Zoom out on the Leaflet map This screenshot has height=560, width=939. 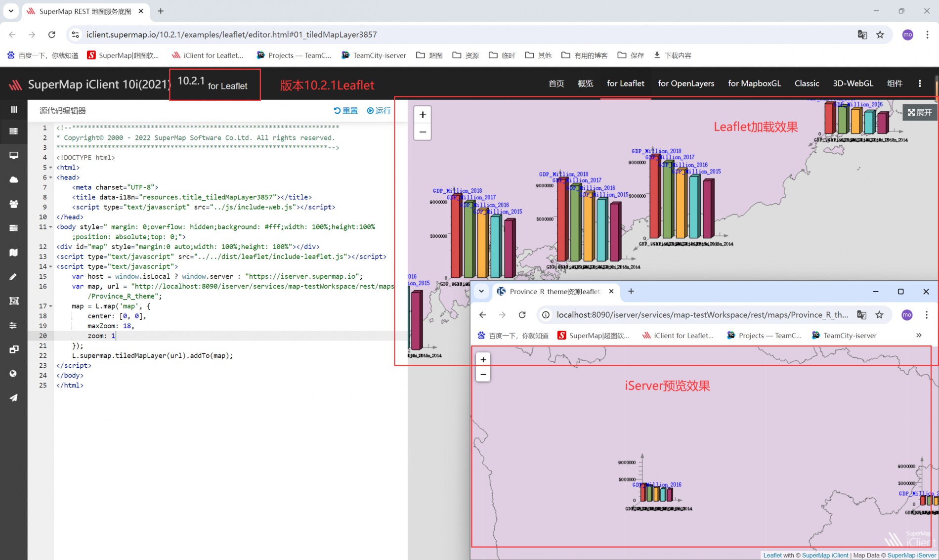tap(423, 132)
